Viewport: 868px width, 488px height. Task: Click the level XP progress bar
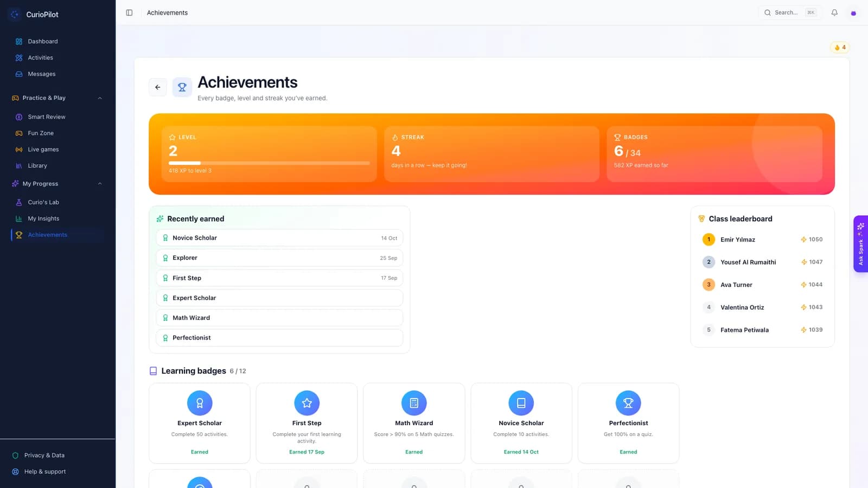pyautogui.click(x=269, y=163)
